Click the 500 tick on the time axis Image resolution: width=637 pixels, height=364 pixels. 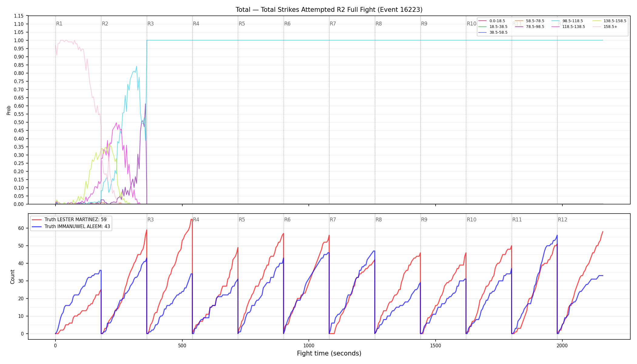[182, 345]
